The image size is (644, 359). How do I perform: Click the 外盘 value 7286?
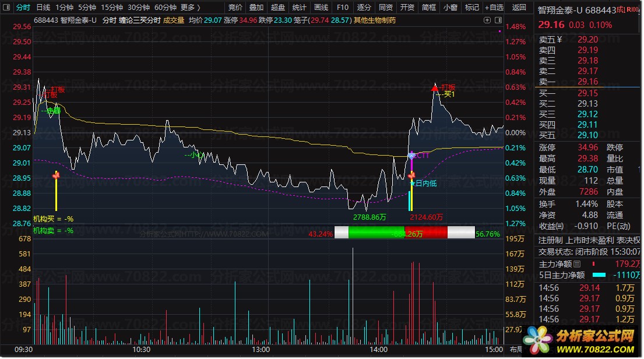click(x=589, y=192)
